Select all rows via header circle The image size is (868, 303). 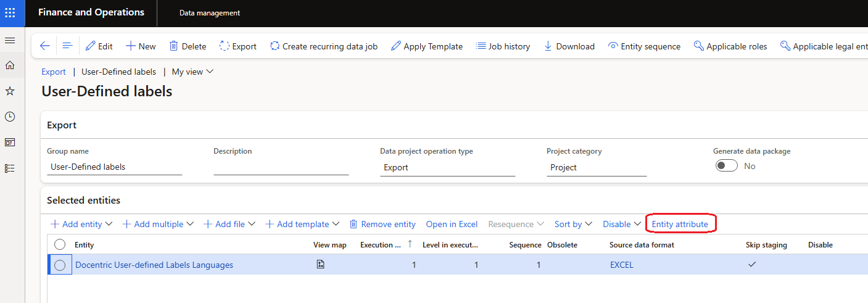click(60, 245)
